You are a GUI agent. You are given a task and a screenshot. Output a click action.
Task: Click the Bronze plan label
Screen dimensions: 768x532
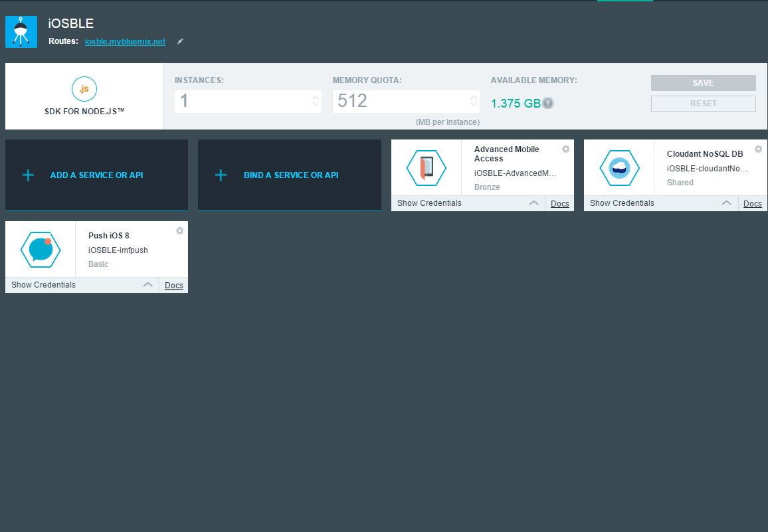coord(487,187)
